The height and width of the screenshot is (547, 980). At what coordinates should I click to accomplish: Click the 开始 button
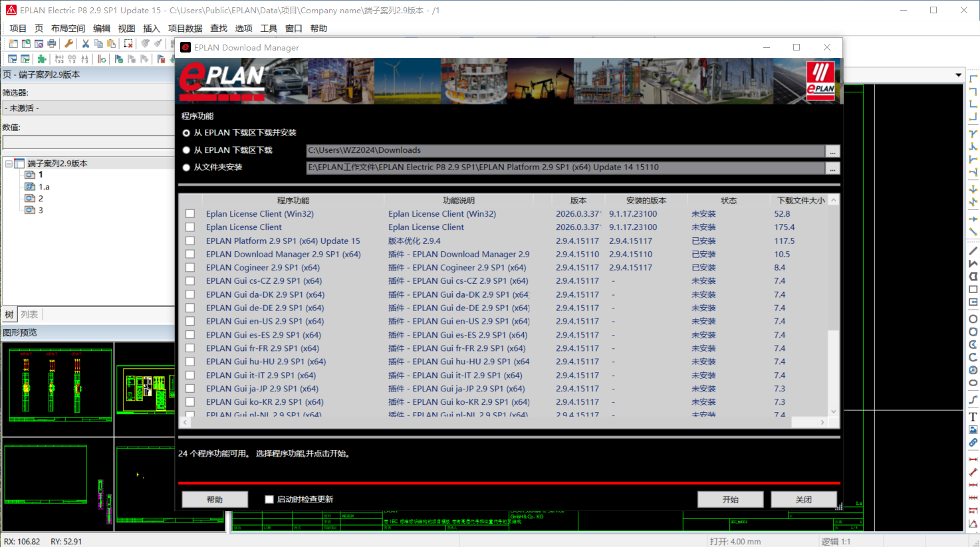(730, 500)
